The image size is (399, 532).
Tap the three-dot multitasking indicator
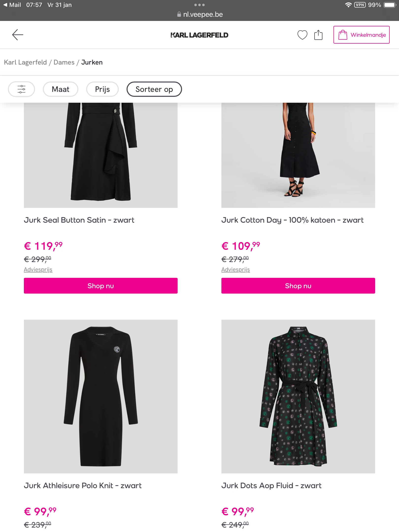coord(199,5)
